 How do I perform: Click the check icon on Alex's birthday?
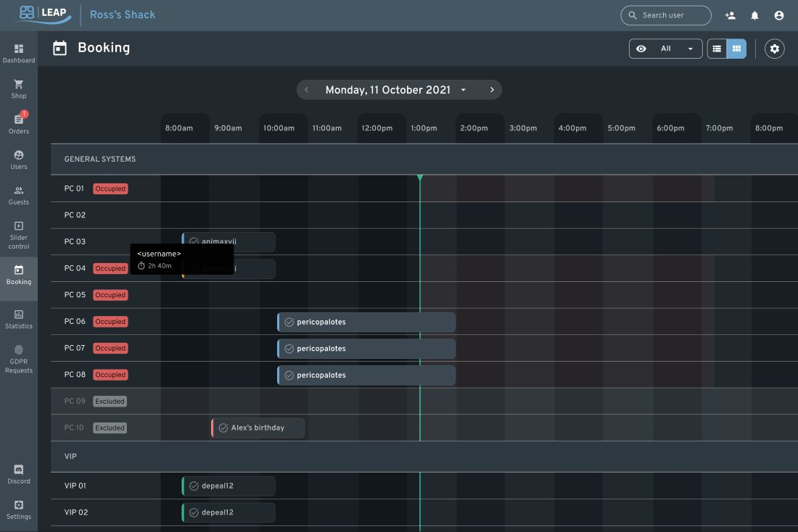[x=223, y=428]
